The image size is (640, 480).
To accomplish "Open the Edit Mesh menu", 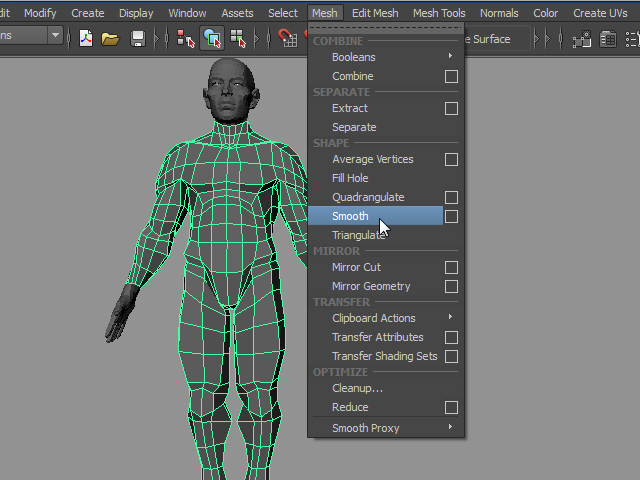I will coord(375,13).
